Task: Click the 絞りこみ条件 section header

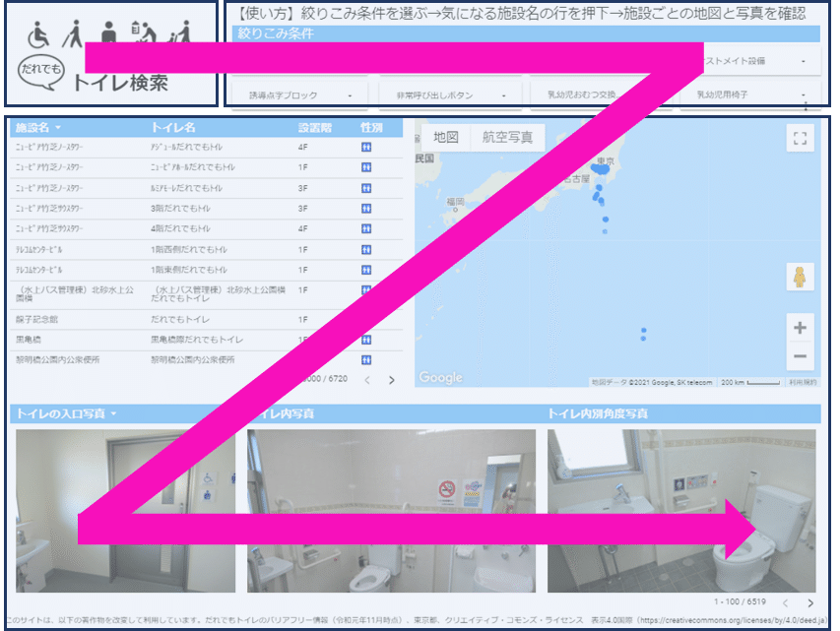Action: pos(526,33)
